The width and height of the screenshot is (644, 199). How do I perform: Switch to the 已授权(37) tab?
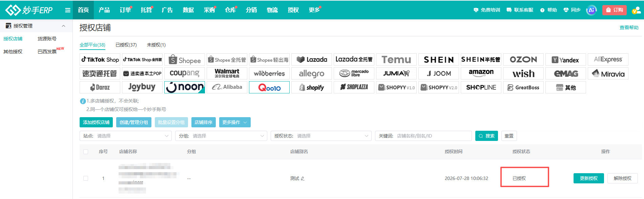coord(126,45)
